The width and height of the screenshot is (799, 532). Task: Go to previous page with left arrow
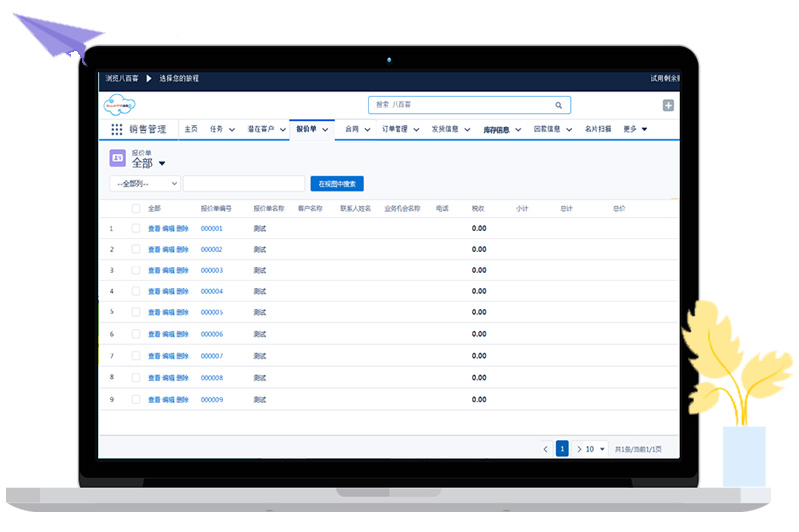[x=545, y=449]
